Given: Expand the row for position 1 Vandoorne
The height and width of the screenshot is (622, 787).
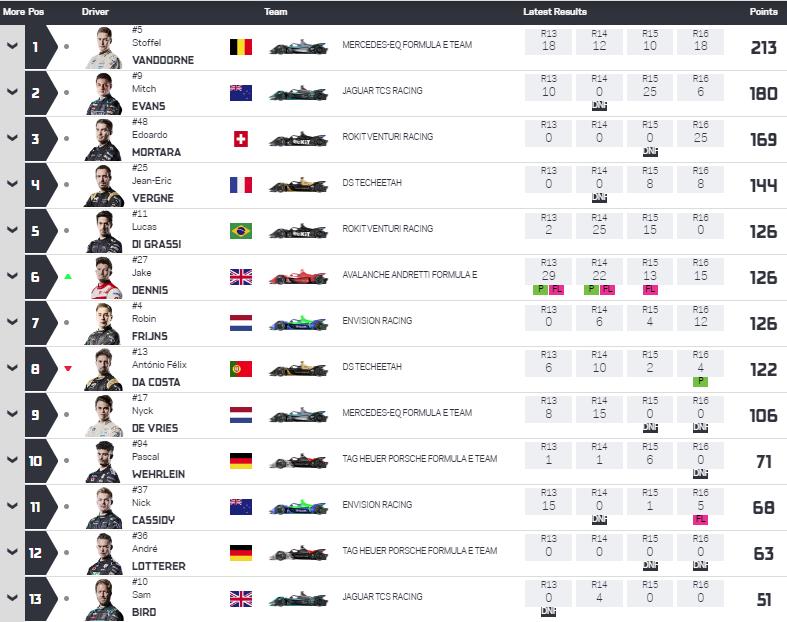Looking at the screenshot, I should pos(12,46).
